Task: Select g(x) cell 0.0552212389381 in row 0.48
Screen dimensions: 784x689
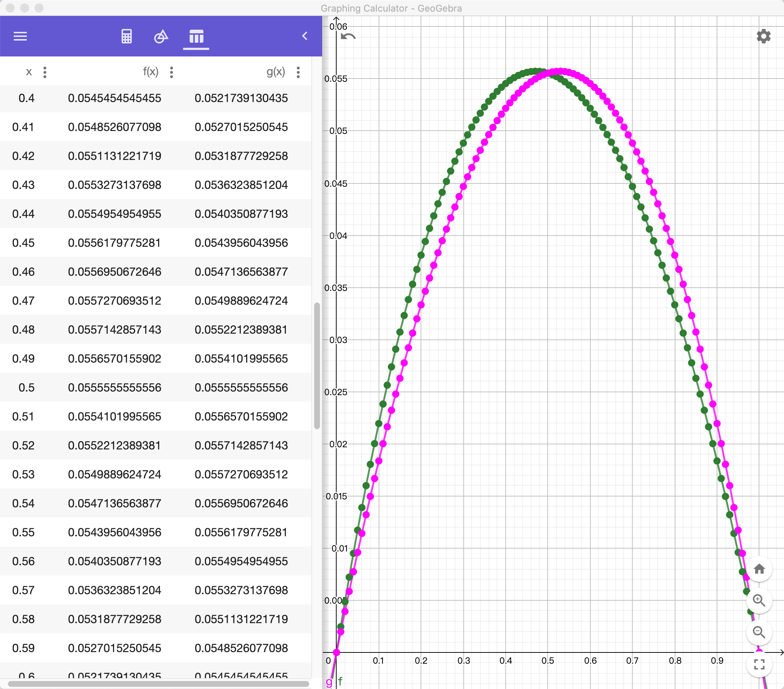Action: tap(241, 330)
